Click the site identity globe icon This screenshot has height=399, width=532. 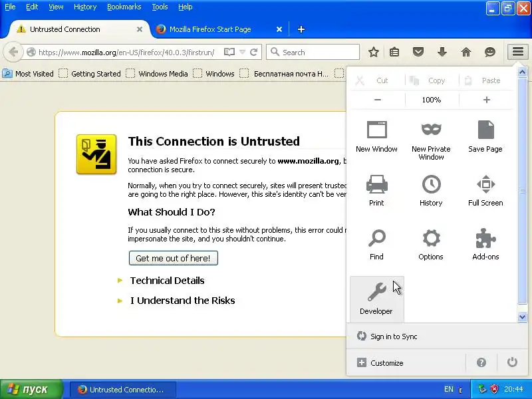coord(31,52)
